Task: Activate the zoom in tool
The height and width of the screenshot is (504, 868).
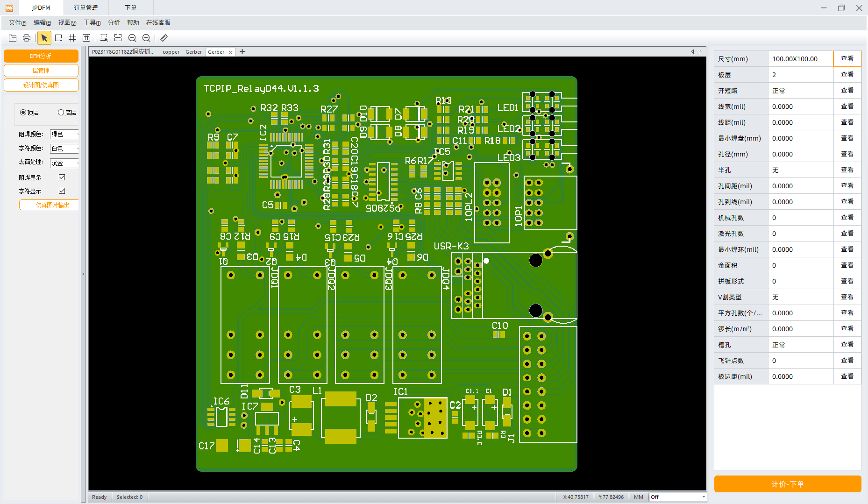Action: (x=133, y=38)
